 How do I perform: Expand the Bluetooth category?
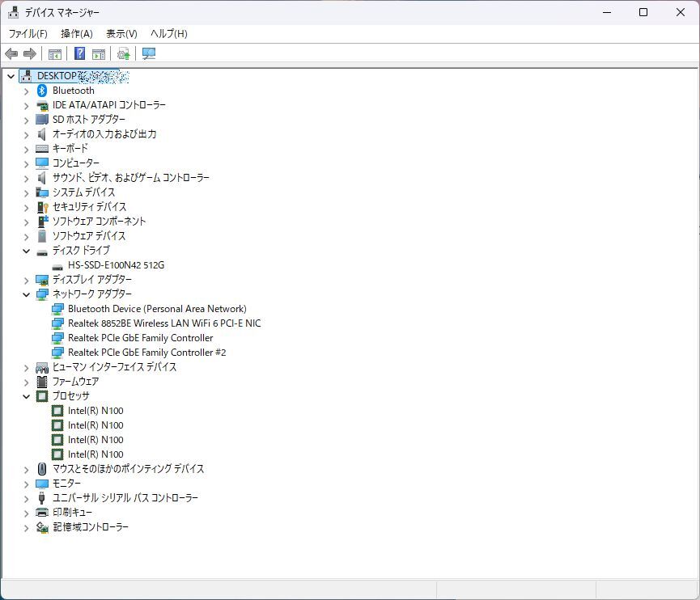click(27, 91)
